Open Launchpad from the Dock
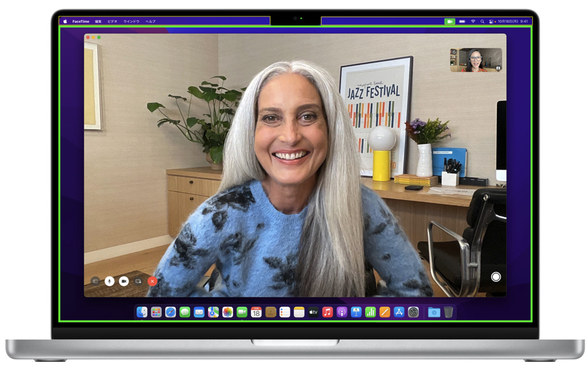This screenshot has width=588, height=369. tap(156, 312)
